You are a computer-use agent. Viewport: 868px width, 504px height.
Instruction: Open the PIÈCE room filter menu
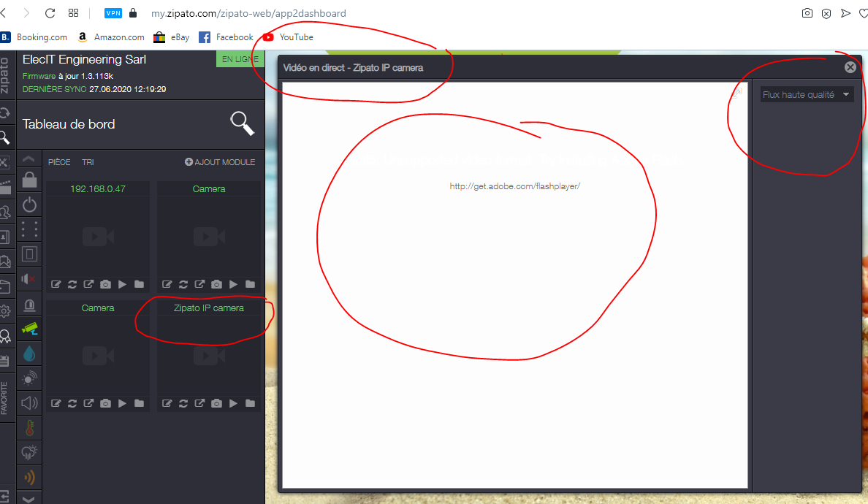(x=59, y=162)
